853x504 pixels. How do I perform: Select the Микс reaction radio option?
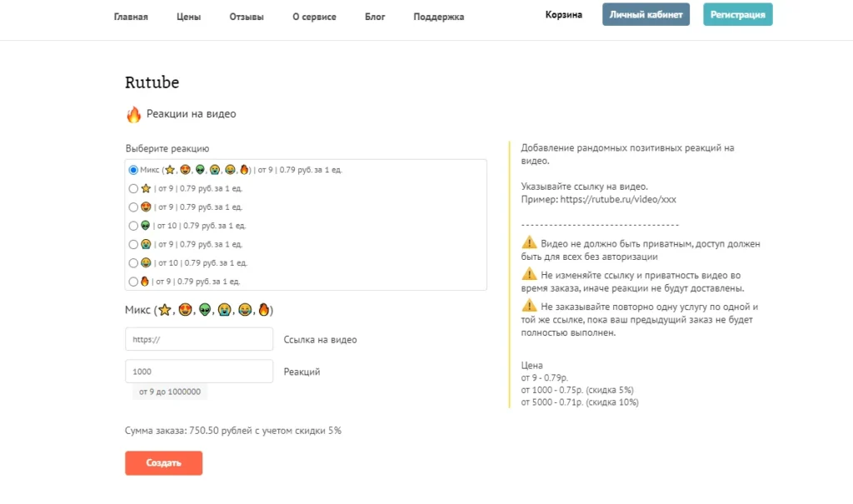pos(133,170)
